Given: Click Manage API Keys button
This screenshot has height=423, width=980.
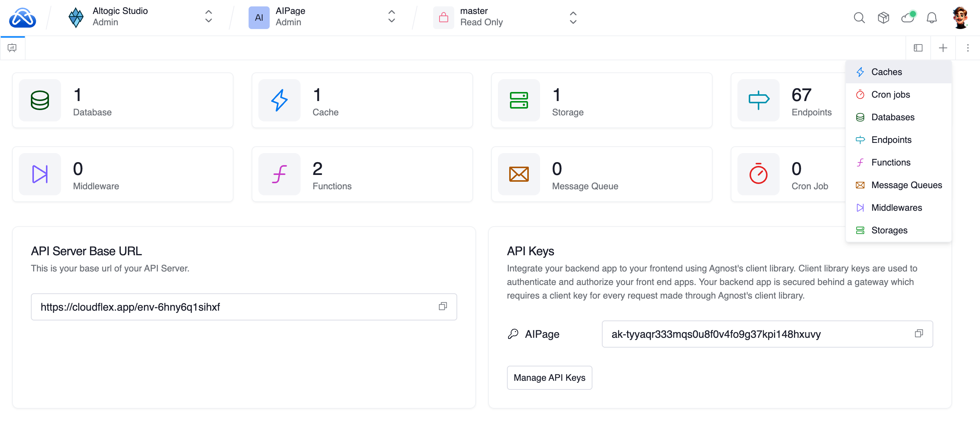Looking at the screenshot, I should (x=549, y=378).
